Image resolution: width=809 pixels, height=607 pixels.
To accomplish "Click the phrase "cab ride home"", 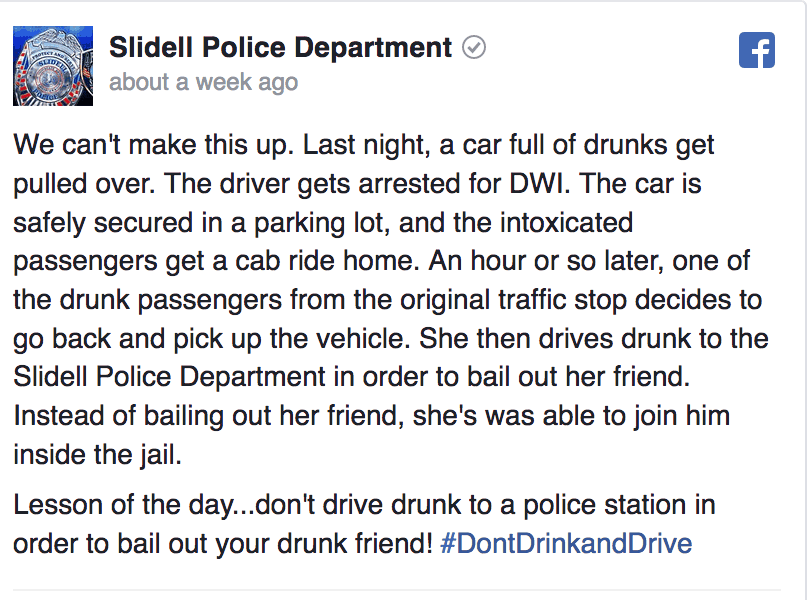I will click(x=325, y=261).
